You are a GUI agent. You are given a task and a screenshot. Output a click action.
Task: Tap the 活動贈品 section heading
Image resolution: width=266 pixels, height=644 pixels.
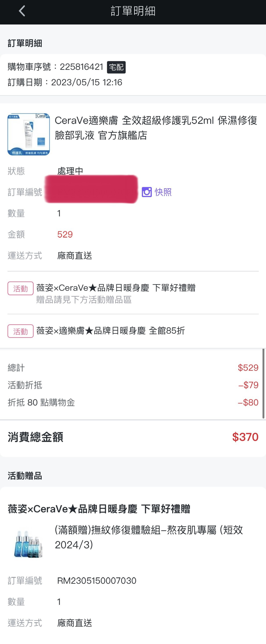tap(25, 476)
